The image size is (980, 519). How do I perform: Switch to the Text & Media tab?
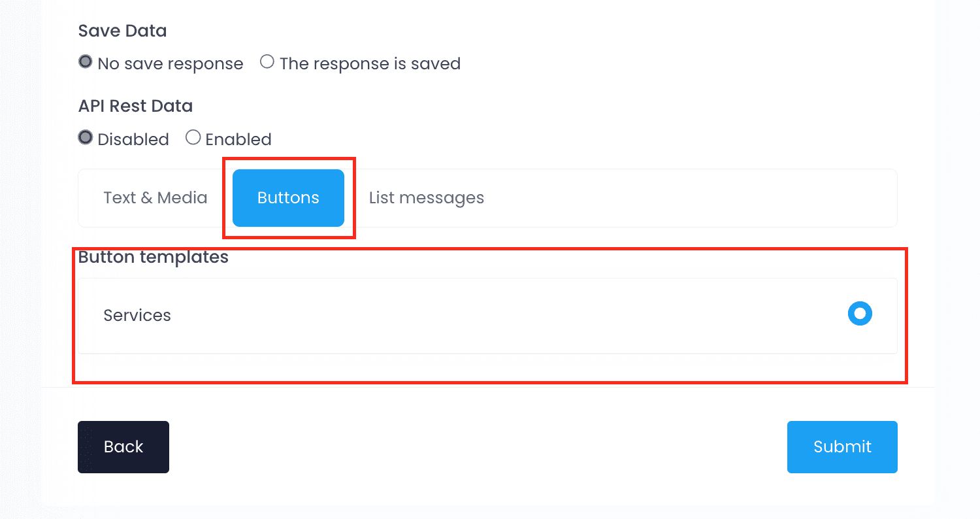tap(155, 198)
